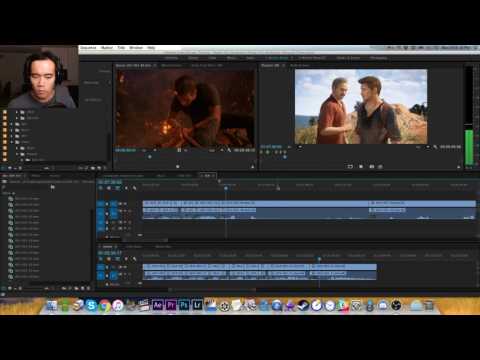Toggle V1 track lock in upper timeline
The image size is (480, 360).
(107, 204)
